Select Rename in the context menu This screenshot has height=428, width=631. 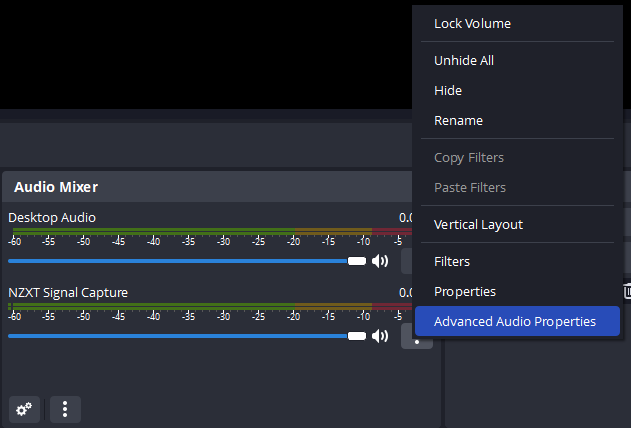coord(458,120)
